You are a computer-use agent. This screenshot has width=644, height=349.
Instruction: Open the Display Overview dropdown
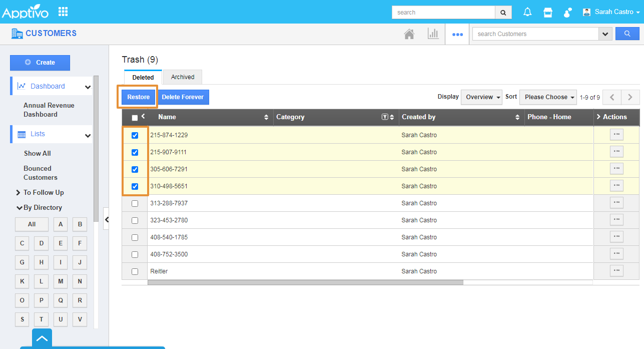coord(481,97)
